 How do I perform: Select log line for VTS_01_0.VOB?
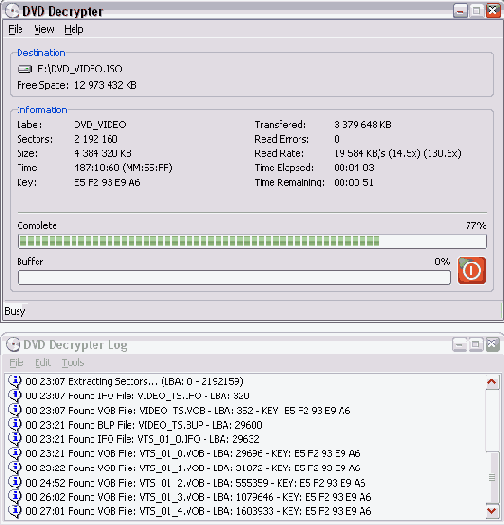(x=193, y=453)
